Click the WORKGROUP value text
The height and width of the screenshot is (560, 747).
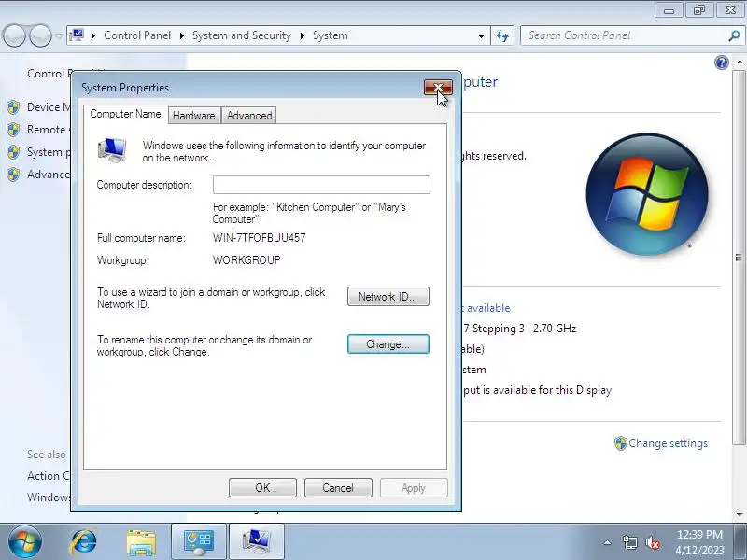point(247,260)
